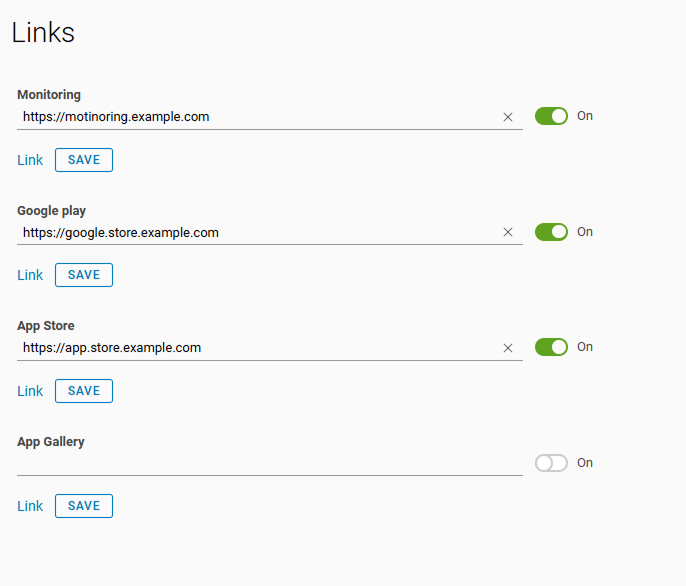The height and width of the screenshot is (586, 686).
Task: Focus the Monitoring URL input field
Action: click(x=250, y=117)
